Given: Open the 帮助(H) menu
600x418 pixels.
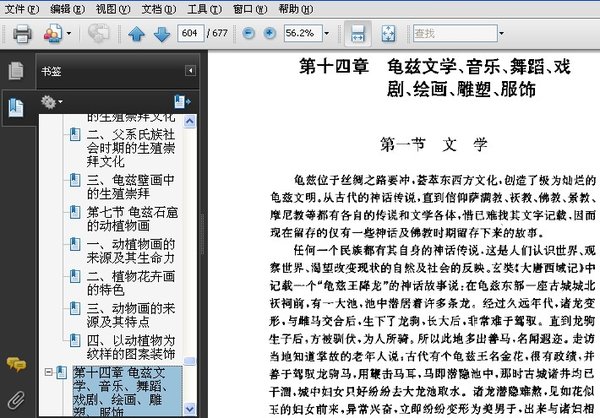Looking at the screenshot, I should (295, 8).
